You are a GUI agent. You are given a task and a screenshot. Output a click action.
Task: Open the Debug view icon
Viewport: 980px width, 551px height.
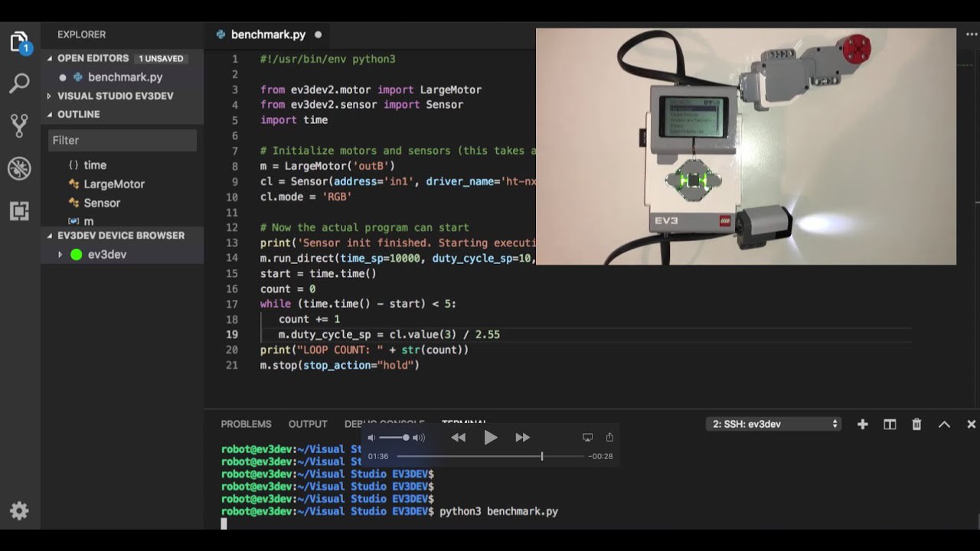tap(19, 168)
